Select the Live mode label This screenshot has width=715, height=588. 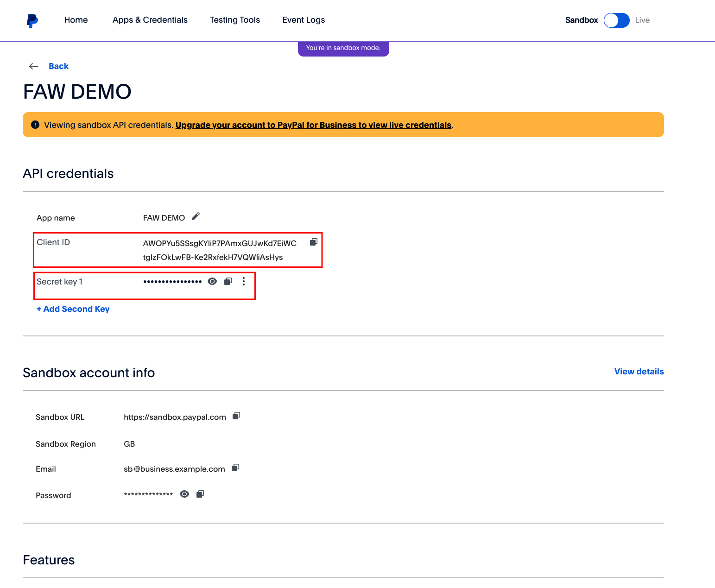(642, 20)
